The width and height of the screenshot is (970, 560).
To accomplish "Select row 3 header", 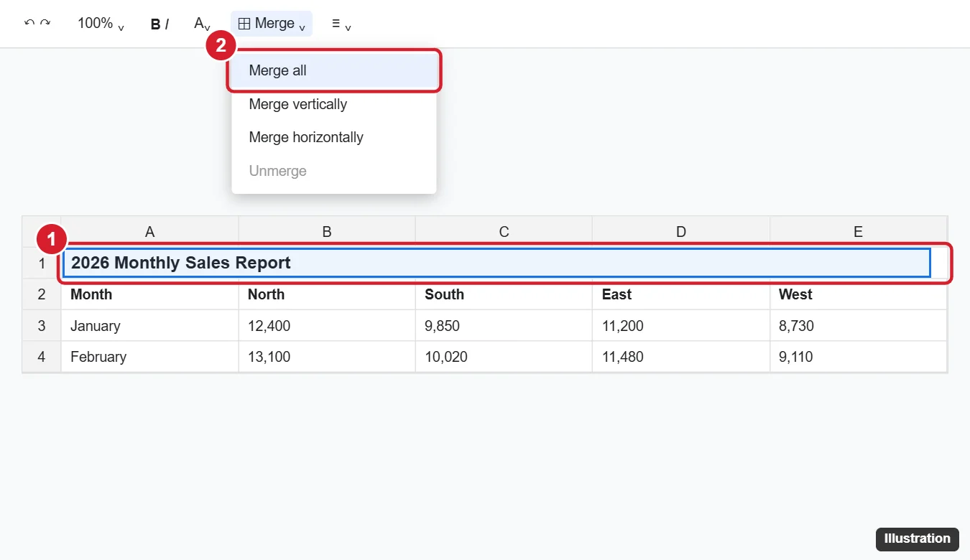I will coord(42,326).
